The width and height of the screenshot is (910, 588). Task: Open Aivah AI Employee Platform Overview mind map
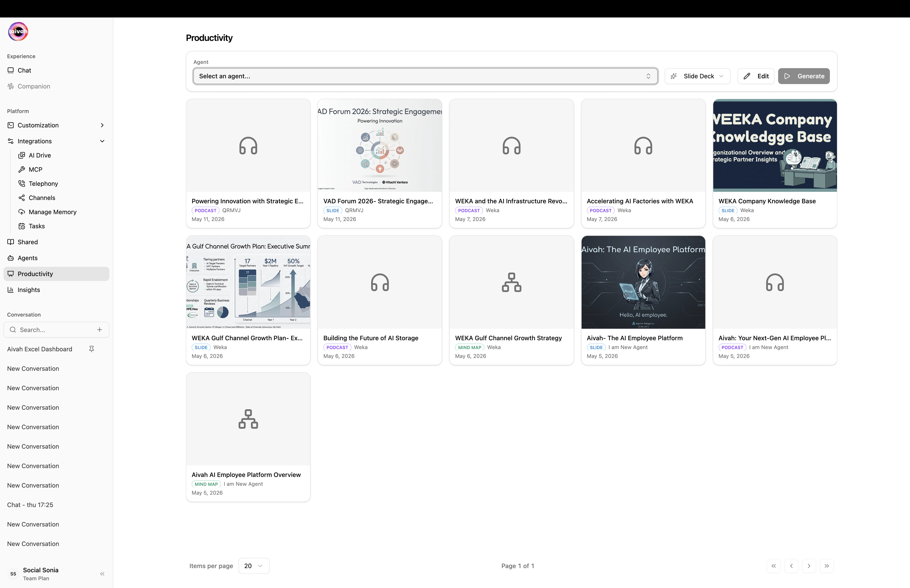coord(248,437)
